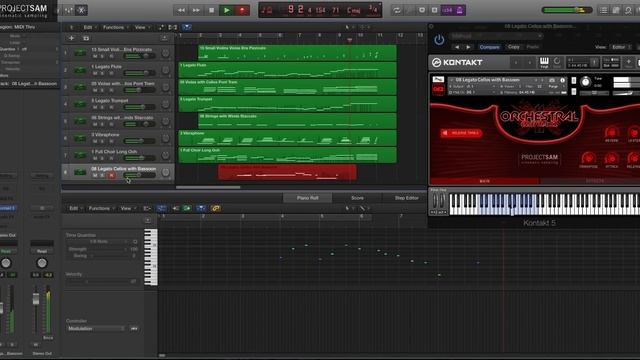Click the green Vibraphone region in the arrange area
The height and width of the screenshot is (360, 640).
pos(287,138)
